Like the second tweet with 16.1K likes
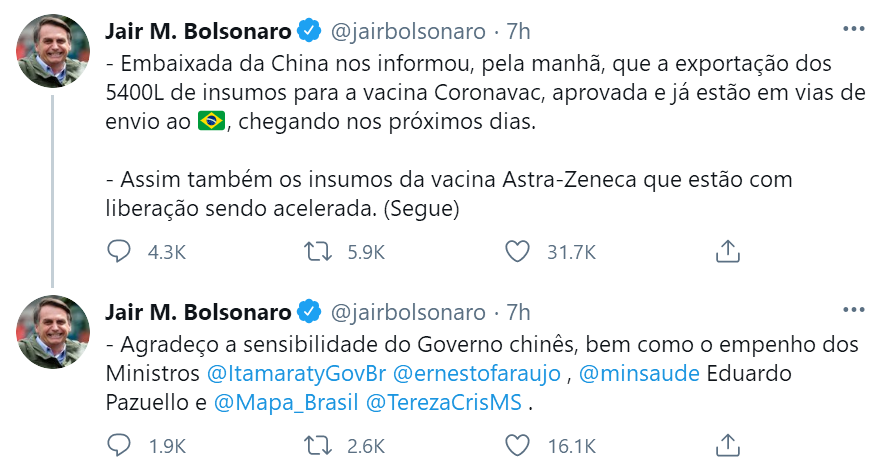This screenshot has height=473, width=889. (517, 444)
